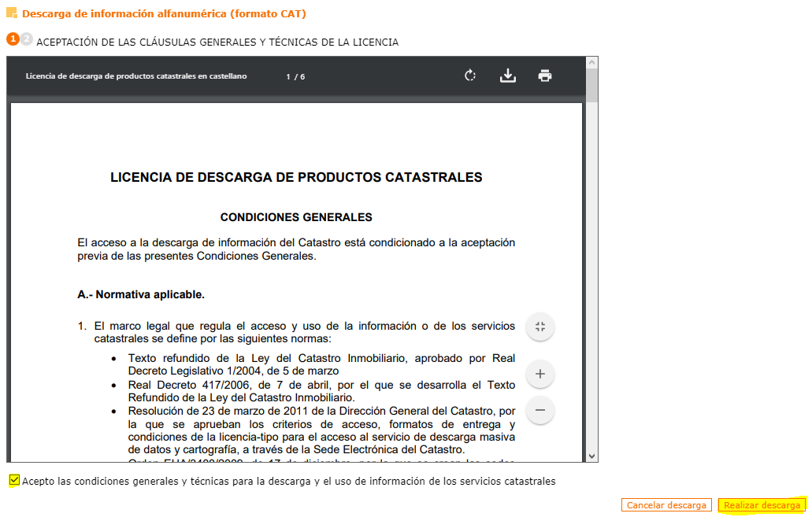Click the Cancelar descarga button

click(666, 505)
